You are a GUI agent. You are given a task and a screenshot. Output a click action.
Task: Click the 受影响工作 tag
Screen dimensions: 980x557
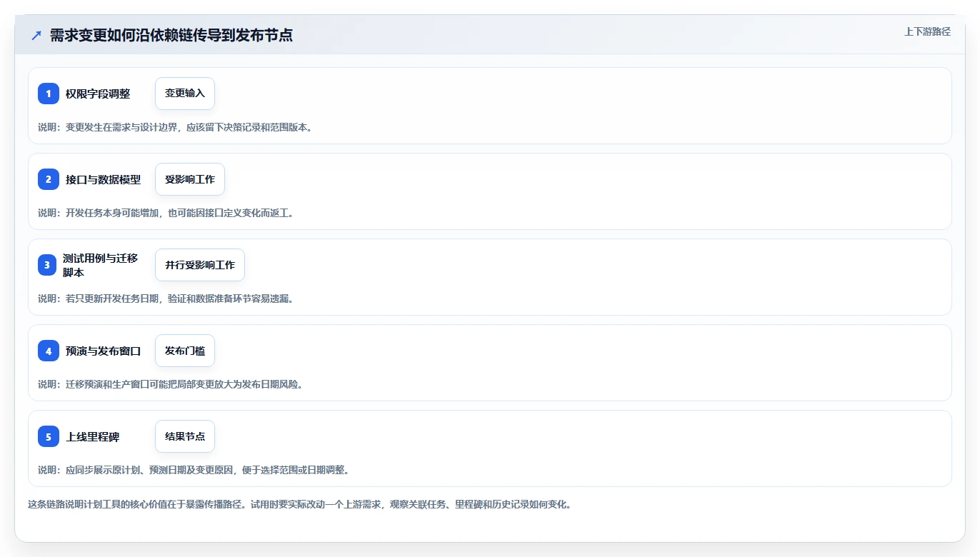(x=190, y=179)
